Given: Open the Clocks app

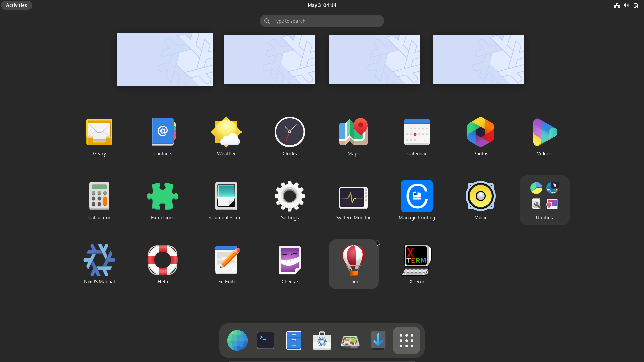Looking at the screenshot, I should point(290,132).
